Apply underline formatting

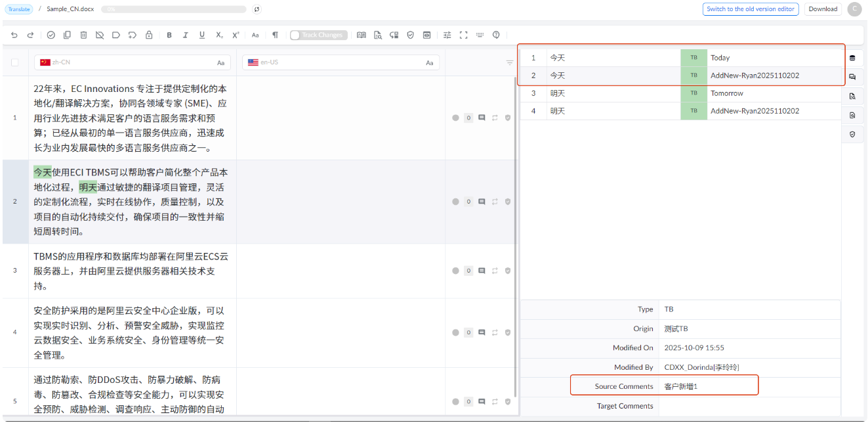point(202,35)
